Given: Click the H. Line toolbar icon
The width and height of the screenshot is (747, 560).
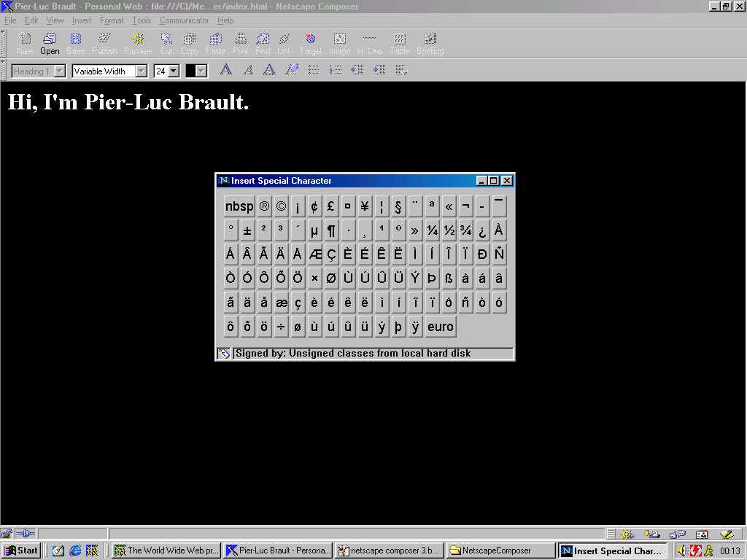Looking at the screenshot, I should pos(370,44).
